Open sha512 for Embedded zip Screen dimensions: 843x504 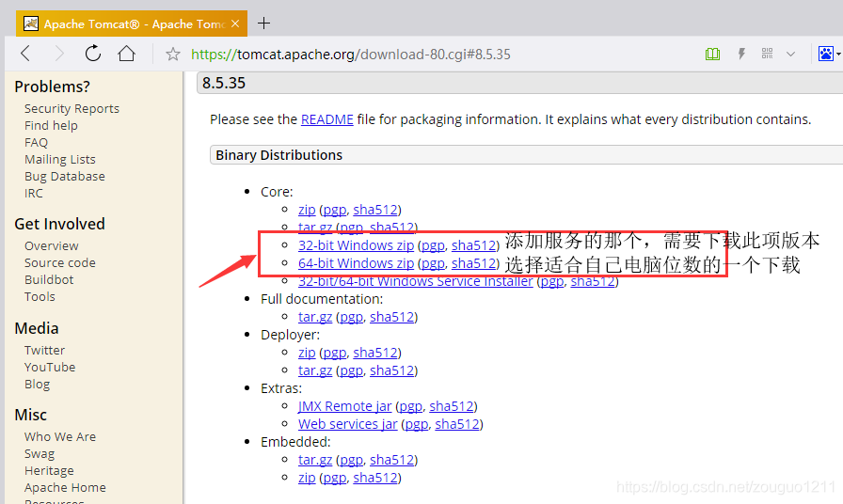coord(374,479)
